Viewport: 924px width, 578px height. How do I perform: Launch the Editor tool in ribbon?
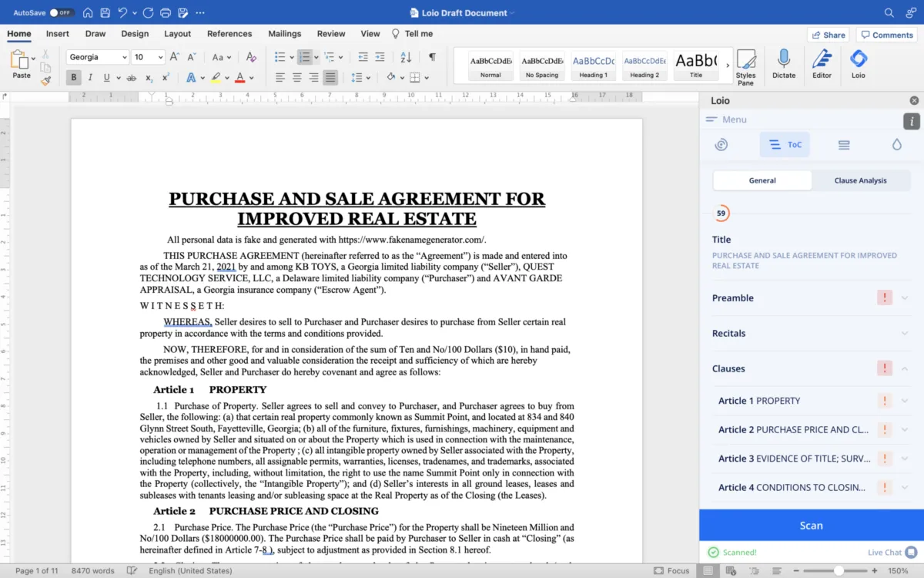(x=822, y=64)
